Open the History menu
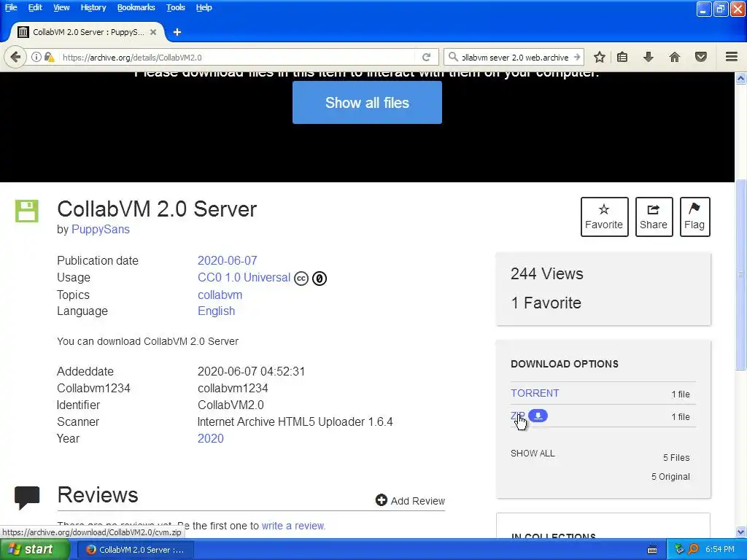The width and height of the screenshot is (747, 560). [93, 7]
